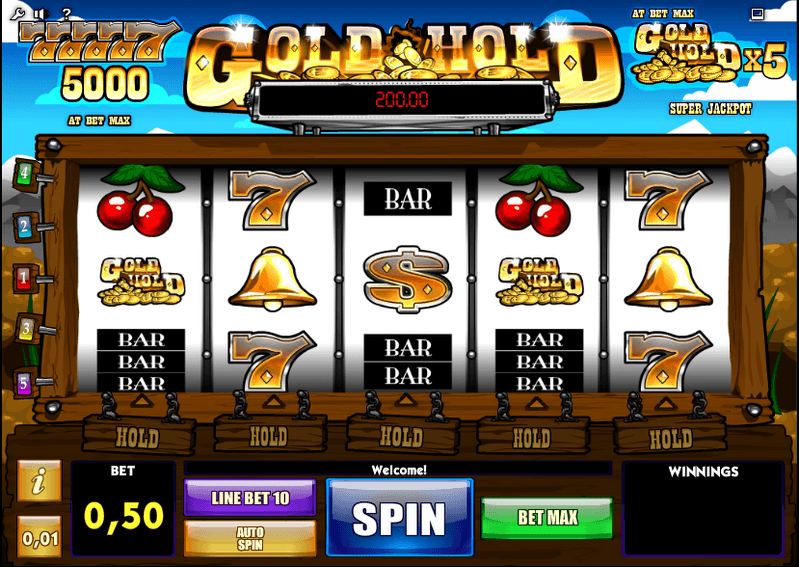Toggle HOLD on the third reel
Viewport: 799px width, 567px height.
[402, 436]
